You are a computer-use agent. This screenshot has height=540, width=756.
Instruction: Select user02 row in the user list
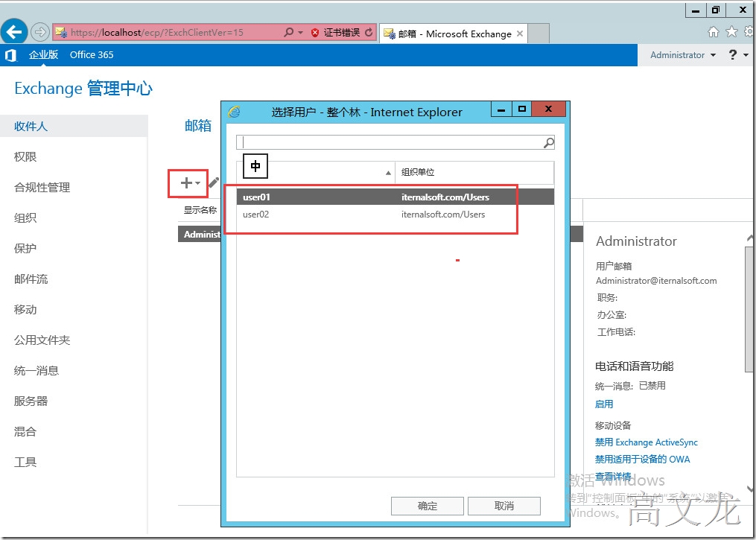point(395,215)
